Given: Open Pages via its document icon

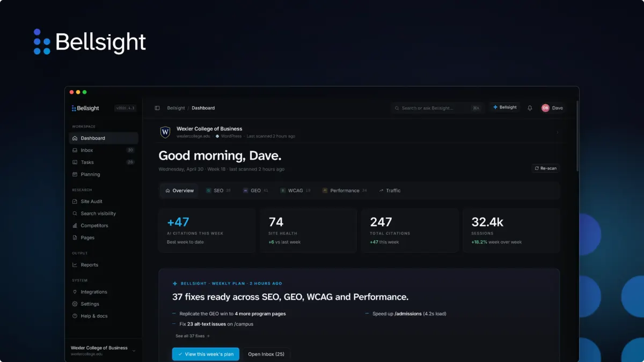Looking at the screenshot, I should [75, 238].
